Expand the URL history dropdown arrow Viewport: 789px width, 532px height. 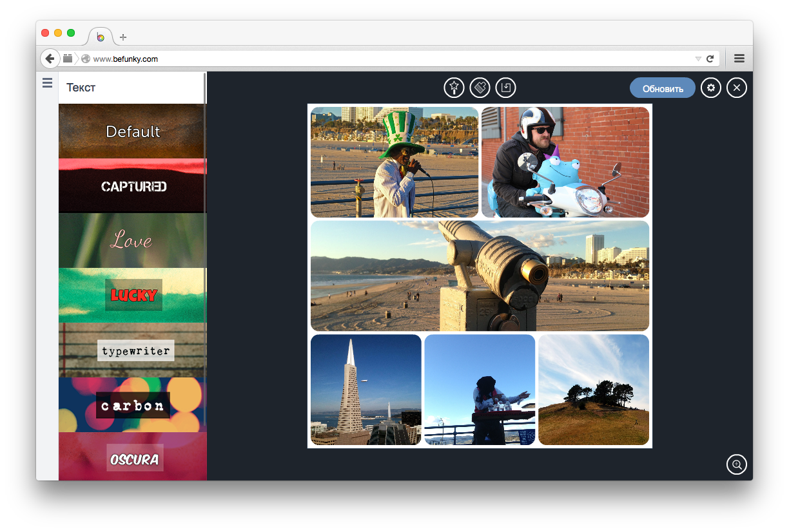(697, 59)
